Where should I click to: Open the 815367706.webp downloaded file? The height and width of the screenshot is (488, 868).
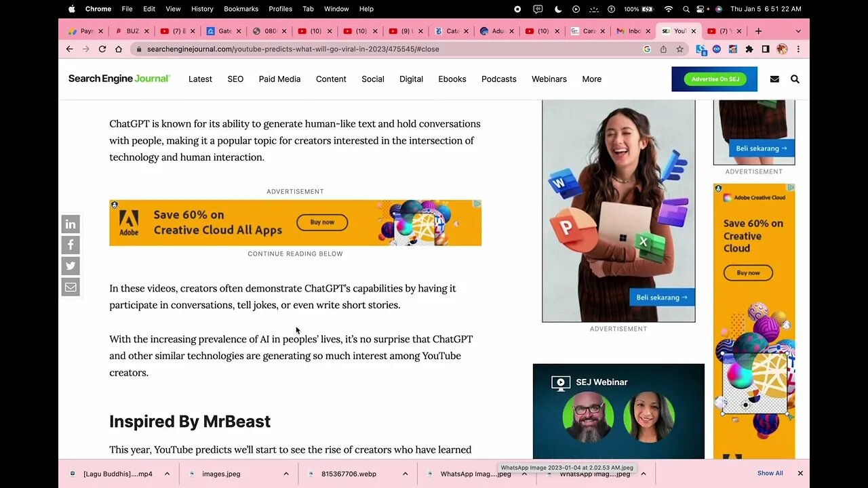(x=349, y=474)
